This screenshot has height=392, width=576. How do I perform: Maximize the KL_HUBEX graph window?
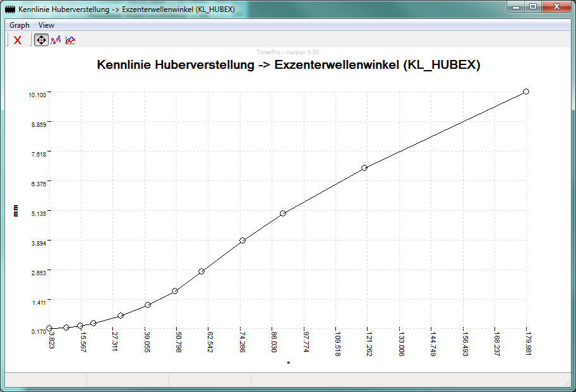(x=533, y=7)
